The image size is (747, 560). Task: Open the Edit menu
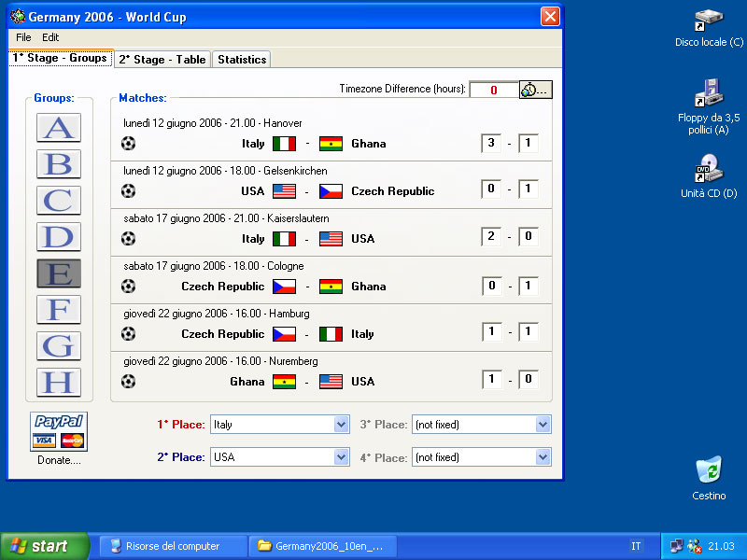[x=50, y=37]
